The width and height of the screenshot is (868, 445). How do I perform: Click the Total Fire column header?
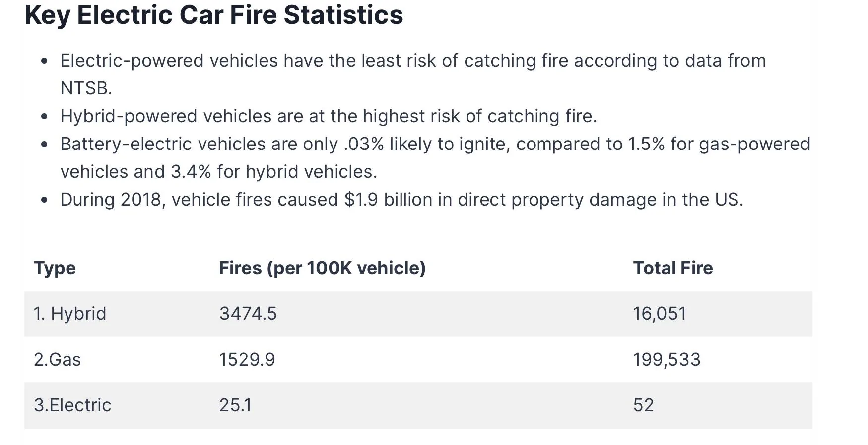pos(673,268)
